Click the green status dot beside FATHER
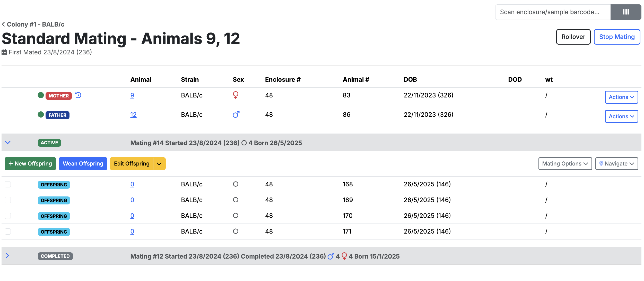The width and height of the screenshot is (644, 281). tap(41, 114)
